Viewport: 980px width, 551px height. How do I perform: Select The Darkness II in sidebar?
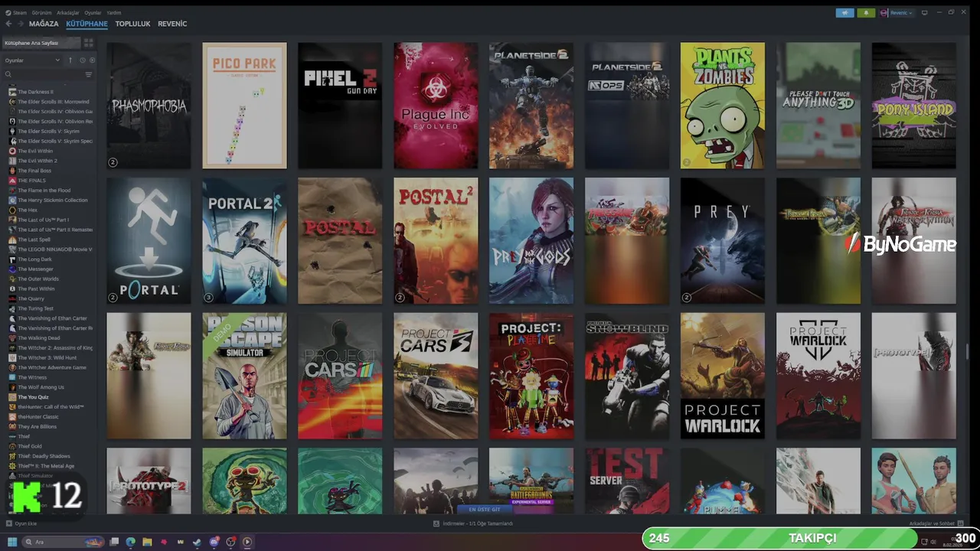point(35,92)
